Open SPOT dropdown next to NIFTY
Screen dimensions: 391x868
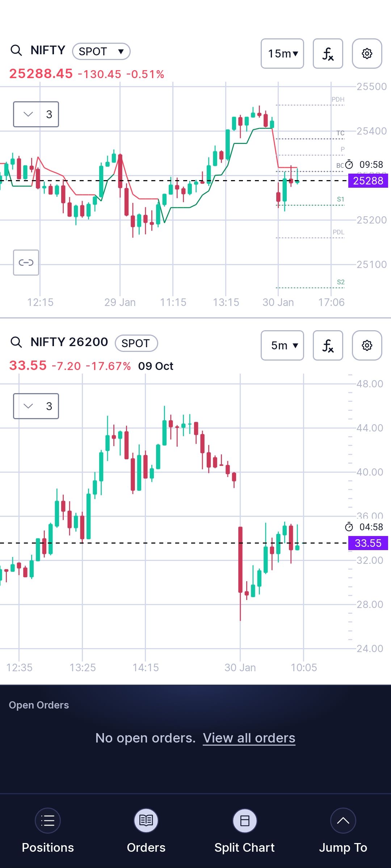pos(101,51)
